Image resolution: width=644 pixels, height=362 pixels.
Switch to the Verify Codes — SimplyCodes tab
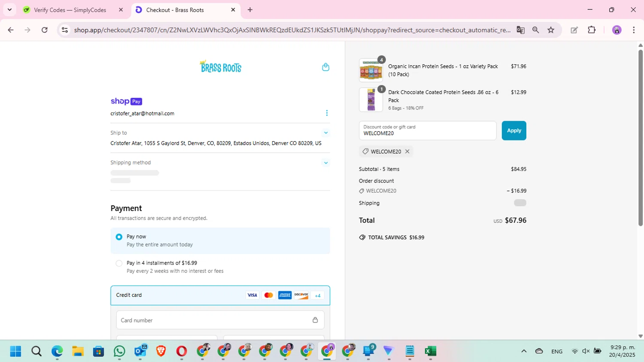(x=70, y=10)
